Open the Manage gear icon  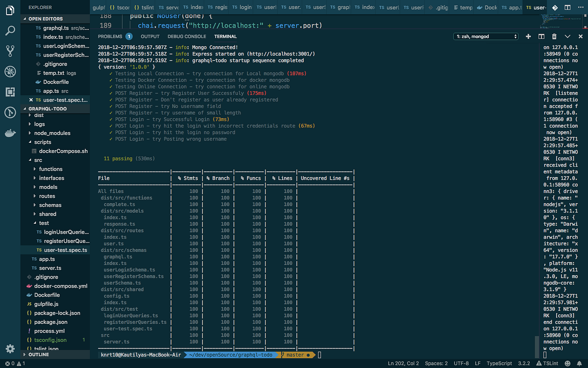coord(10,349)
